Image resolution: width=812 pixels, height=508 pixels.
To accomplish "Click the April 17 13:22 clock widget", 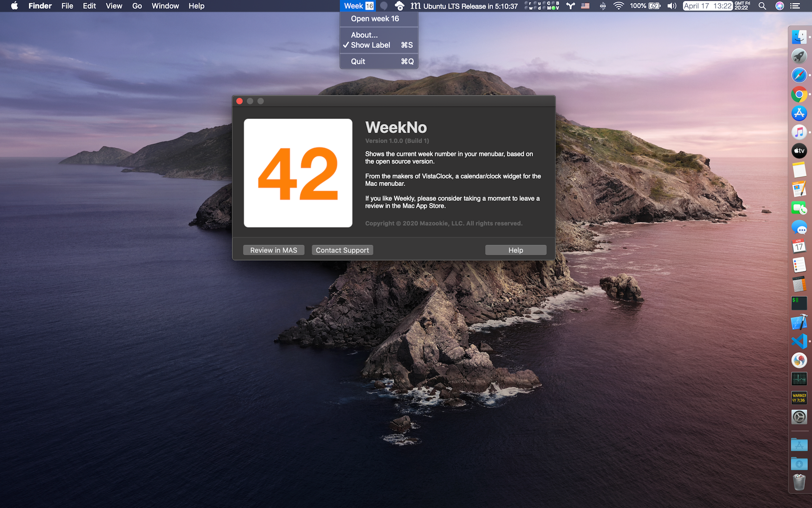I will [708, 6].
